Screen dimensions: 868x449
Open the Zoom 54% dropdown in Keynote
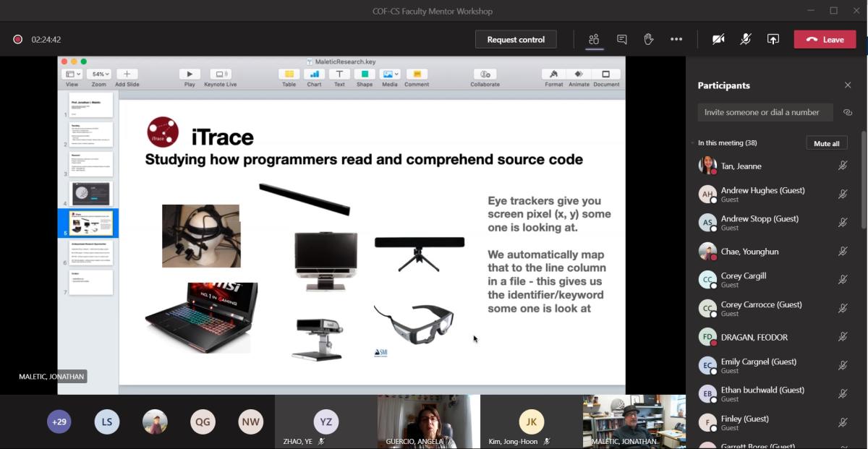[98, 74]
